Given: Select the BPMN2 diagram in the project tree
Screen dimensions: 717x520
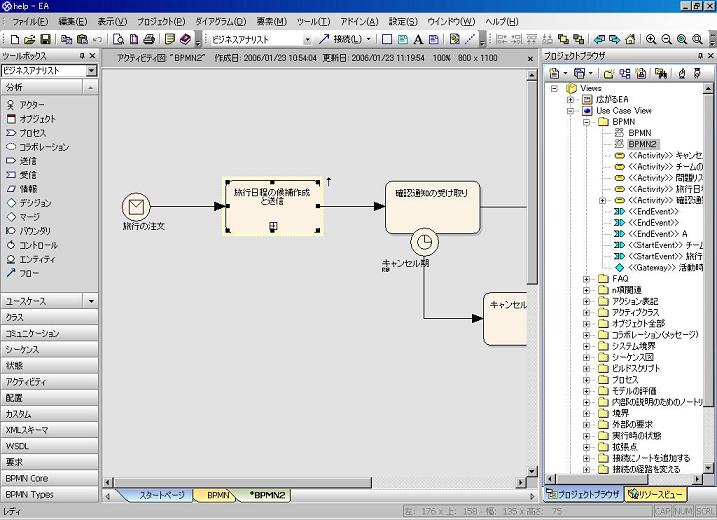Looking at the screenshot, I should (x=642, y=144).
